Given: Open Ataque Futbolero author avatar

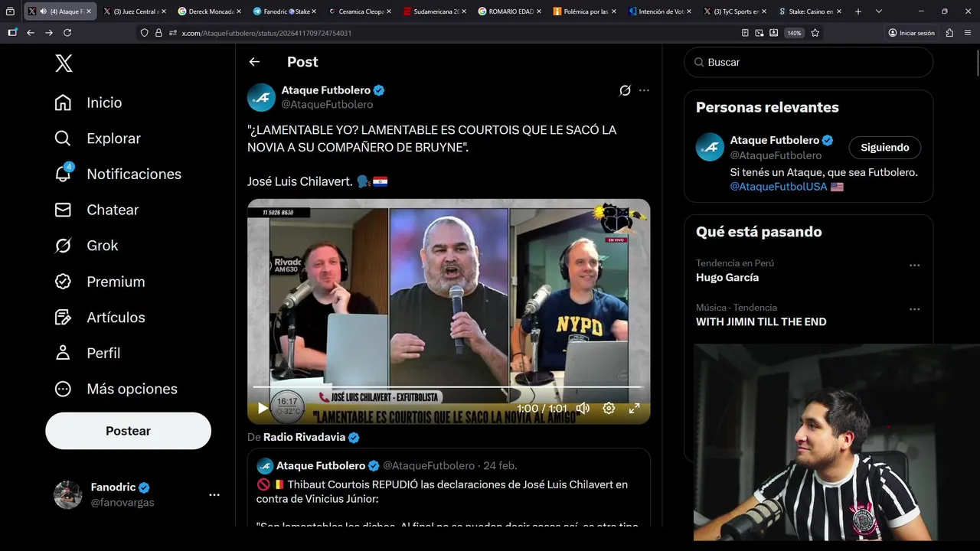Looking at the screenshot, I should pyautogui.click(x=261, y=97).
